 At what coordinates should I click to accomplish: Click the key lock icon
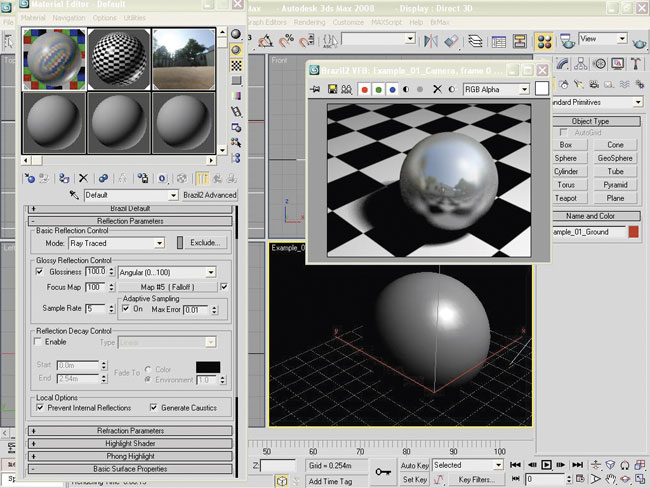(x=383, y=471)
